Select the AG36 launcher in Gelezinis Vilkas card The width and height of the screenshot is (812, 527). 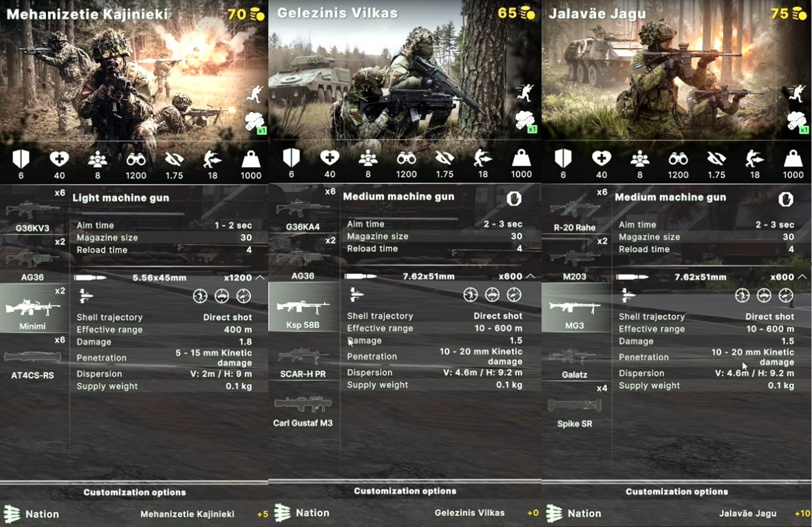click(x=304, y=258)
